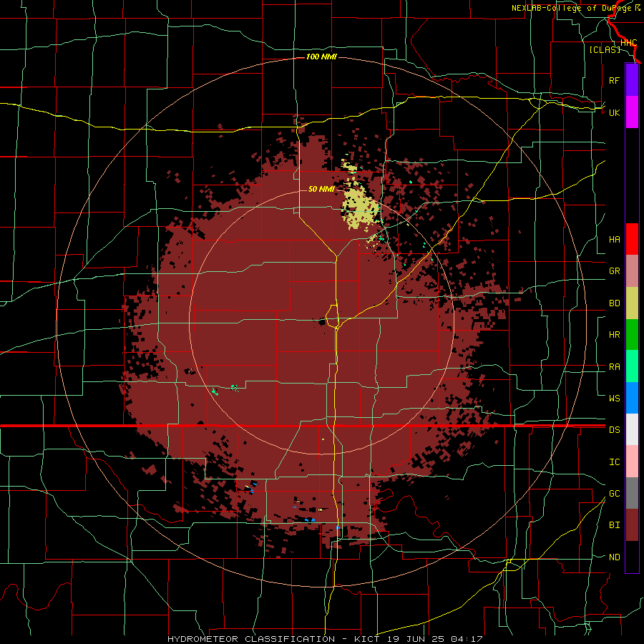
Task: Click the 100 NMI range ring label
Action: pos(321,57)
